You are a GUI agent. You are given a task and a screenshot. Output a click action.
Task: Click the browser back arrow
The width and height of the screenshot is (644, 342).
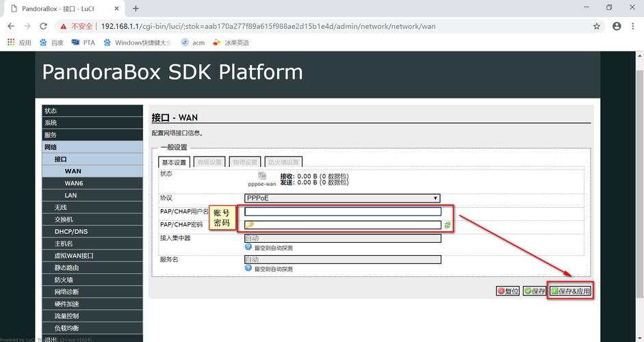(11, 26)
